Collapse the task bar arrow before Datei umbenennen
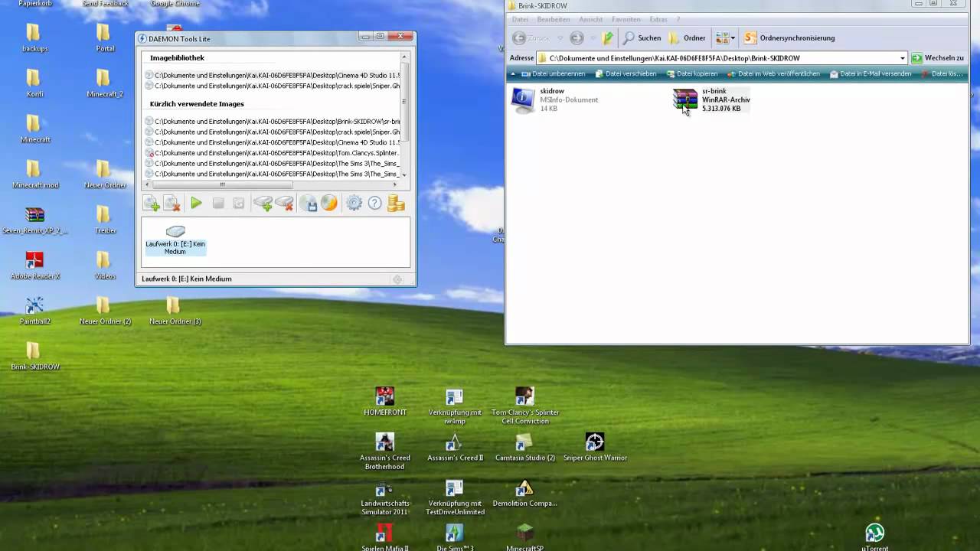This screenshot has height=551, width=980. [x=512, y=74]
